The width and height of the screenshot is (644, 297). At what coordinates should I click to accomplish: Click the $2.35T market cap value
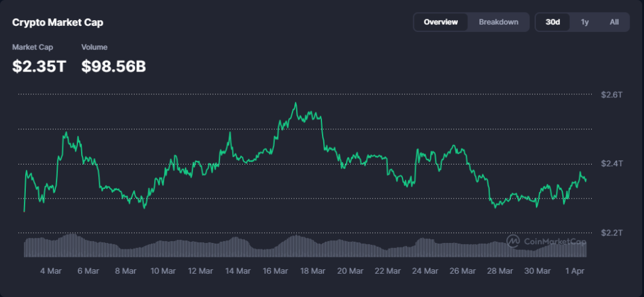(39, 66)
